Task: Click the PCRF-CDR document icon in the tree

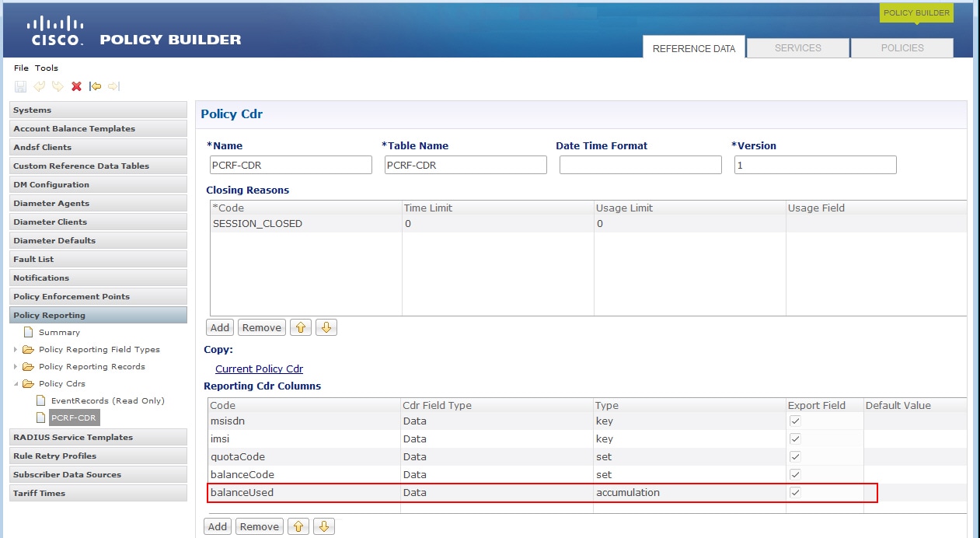Action: coord(42,418)
